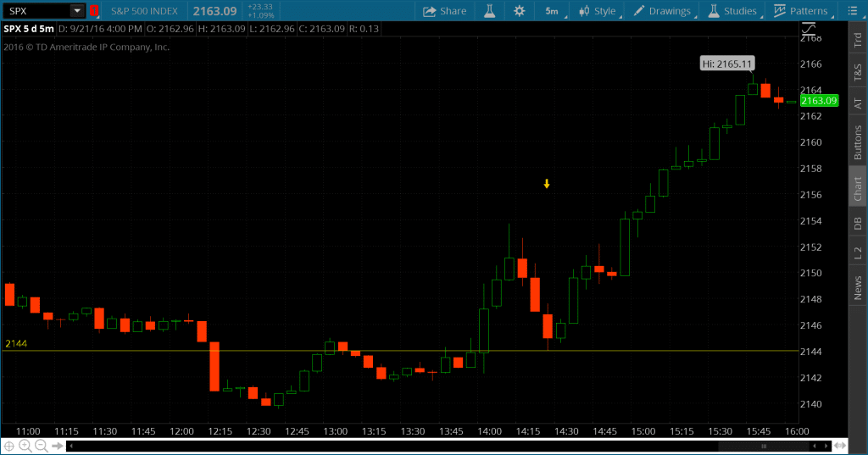
Task: Click the H: 2163.09 high value
Action: [221, 29]
